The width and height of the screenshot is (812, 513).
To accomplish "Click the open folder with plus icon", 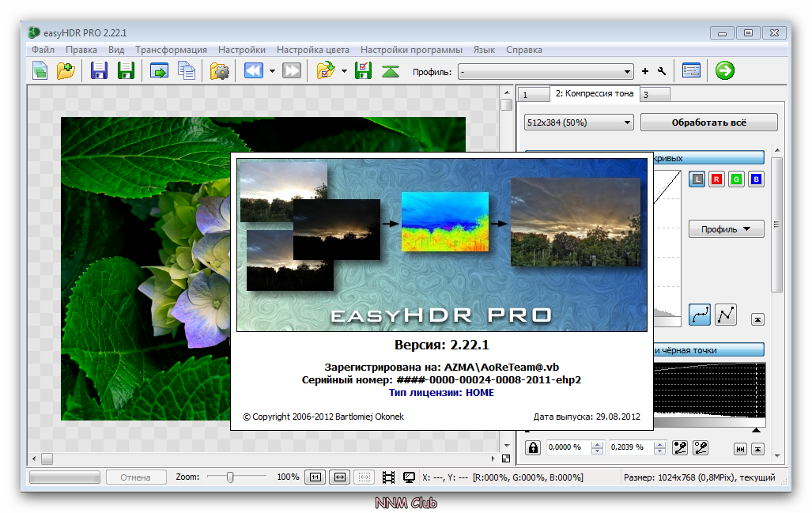I will pyautogui.click(x=66, y=71).
